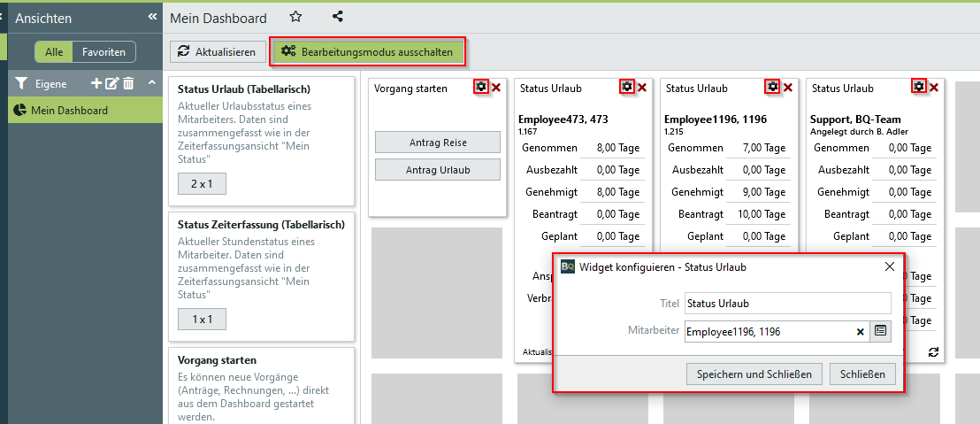The image size is (980, 424).
Task: Remove the Employee473 Status Urlaub widget
Action: [x=642, y=88]
